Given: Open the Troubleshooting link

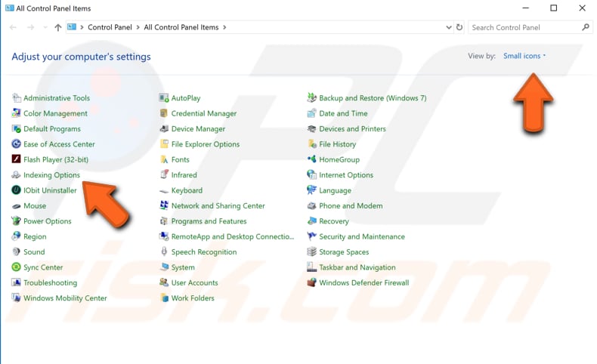Looking at the screenshot, I should [51, 282].
